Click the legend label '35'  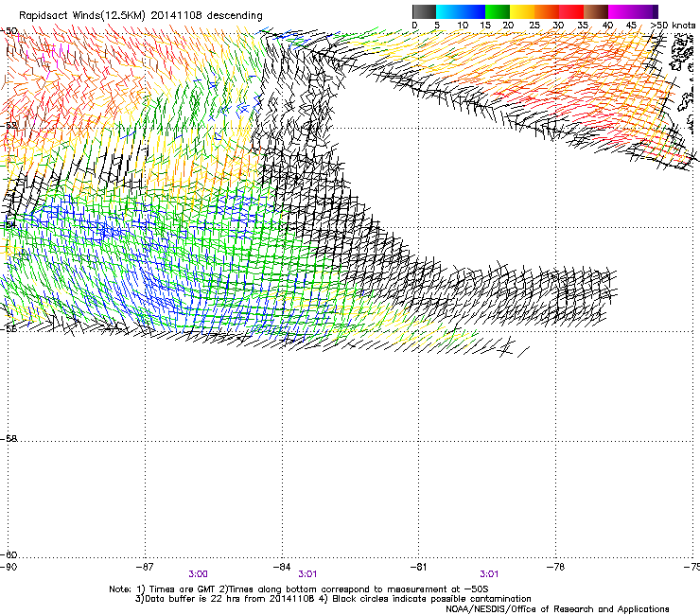tap(583, 26)
